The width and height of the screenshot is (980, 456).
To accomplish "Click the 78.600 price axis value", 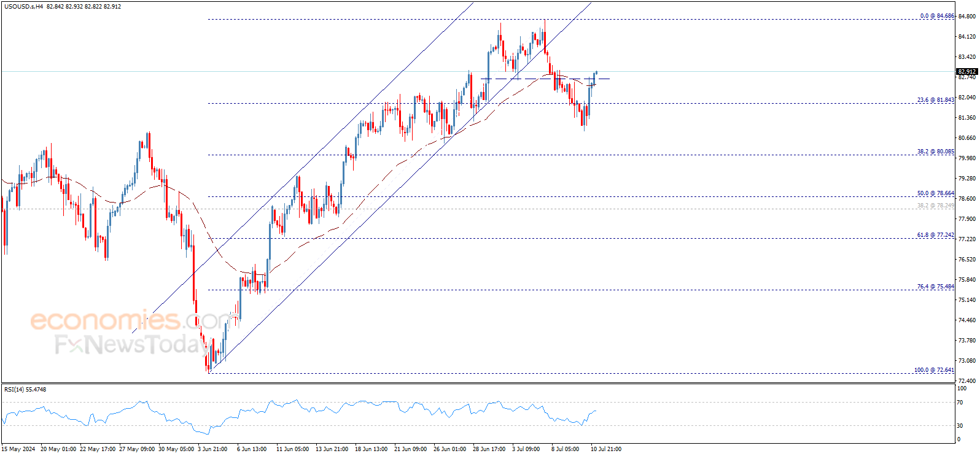I will (x=967, y=199).
